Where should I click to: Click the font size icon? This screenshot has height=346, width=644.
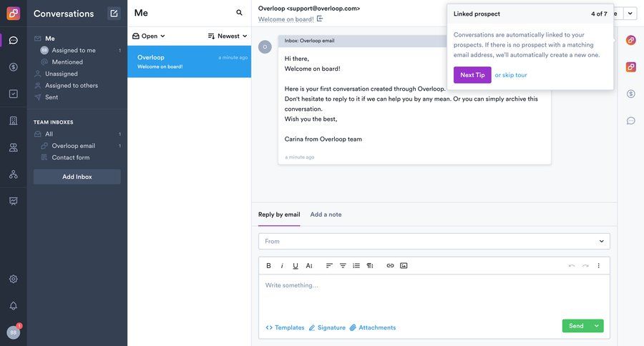coord(309,265)
